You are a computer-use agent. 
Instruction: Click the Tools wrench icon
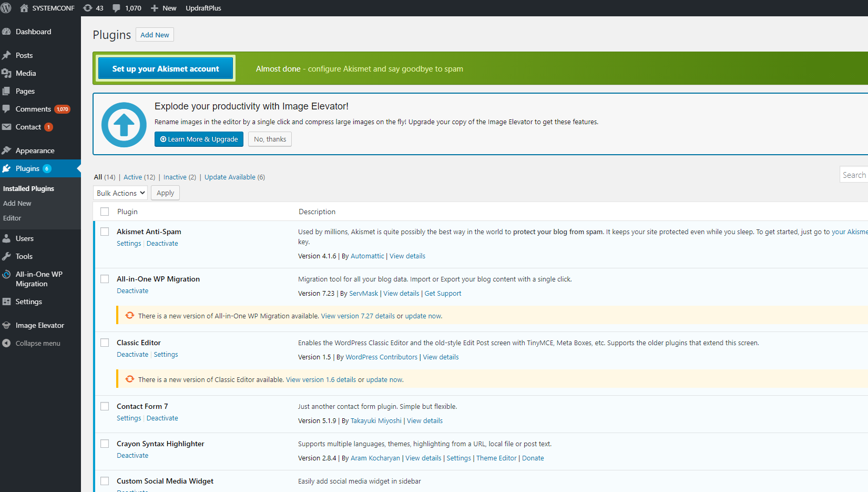[6, 256]
